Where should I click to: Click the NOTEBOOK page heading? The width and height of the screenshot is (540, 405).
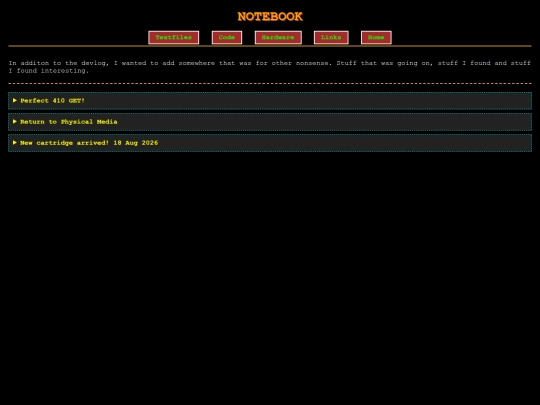point(270,17)
